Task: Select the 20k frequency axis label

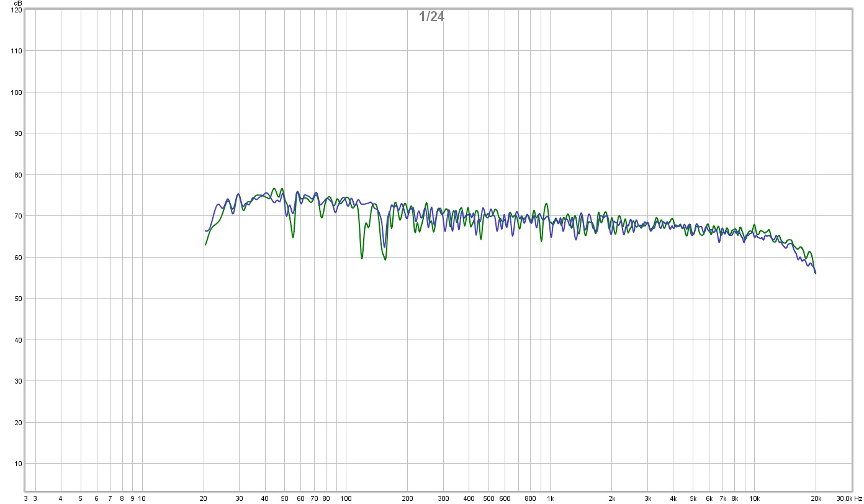Action: [816, 498]
